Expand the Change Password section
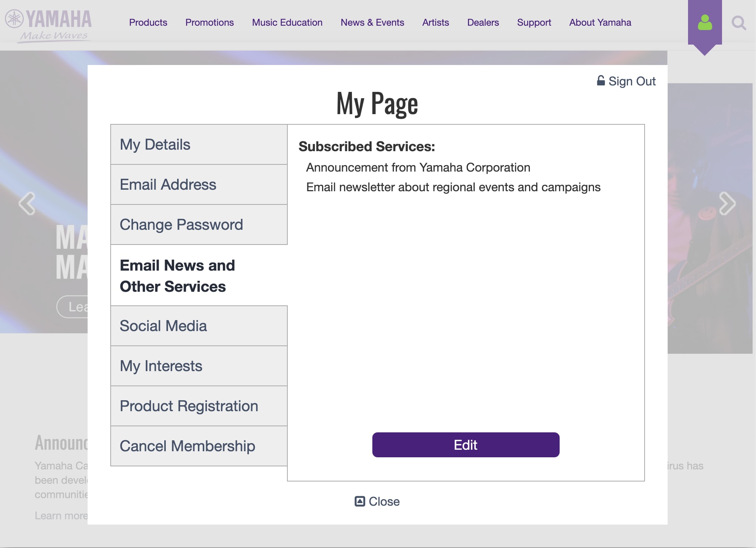 [x=198, y=224]
